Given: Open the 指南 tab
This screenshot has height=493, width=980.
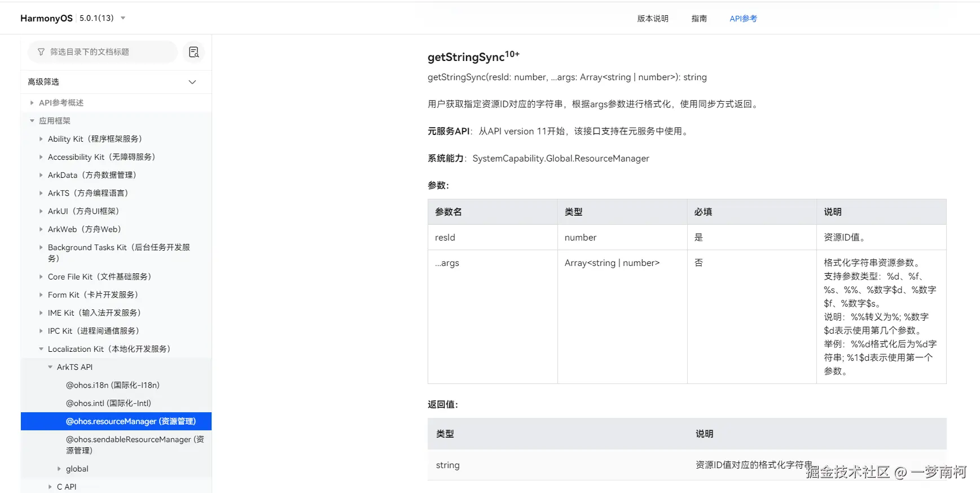Looking at the screenshot, I should click(699, 19).
